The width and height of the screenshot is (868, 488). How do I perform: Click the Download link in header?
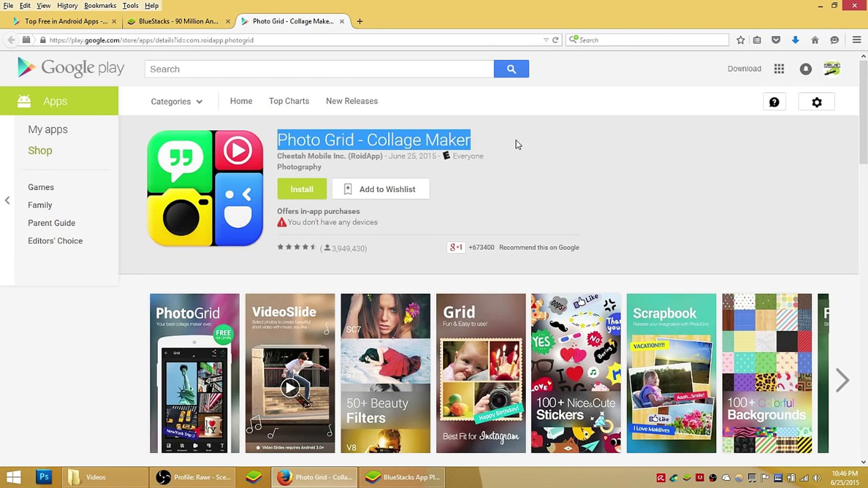[744, 69]
